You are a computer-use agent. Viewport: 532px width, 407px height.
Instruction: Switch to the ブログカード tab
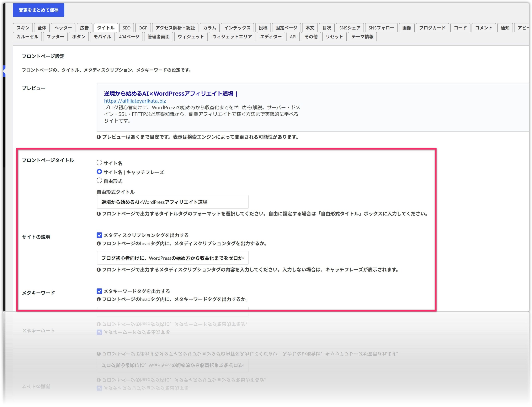coord(432,28)
